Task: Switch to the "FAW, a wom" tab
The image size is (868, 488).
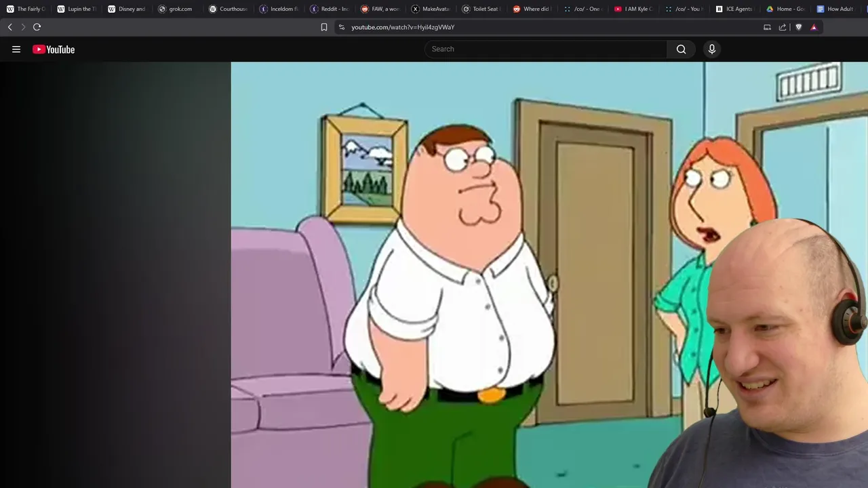Action: point(380,9)
